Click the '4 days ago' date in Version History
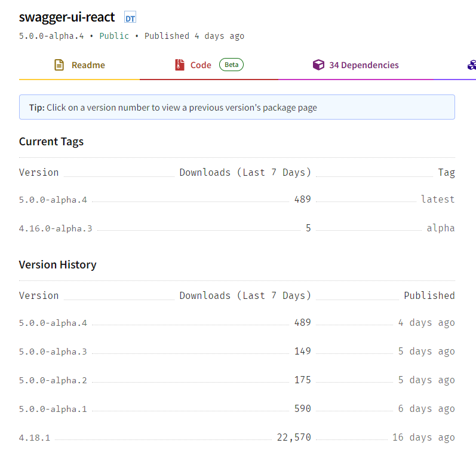 426,322
